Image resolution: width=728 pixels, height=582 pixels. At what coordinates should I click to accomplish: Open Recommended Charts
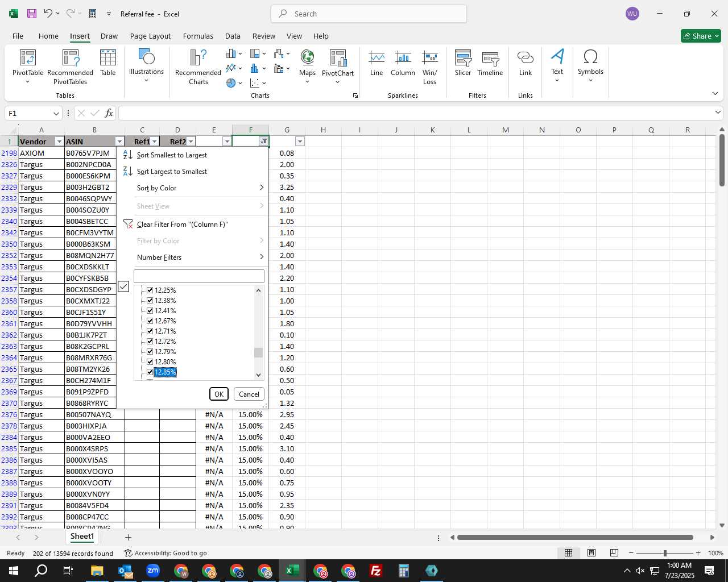[x=198, y=67]
